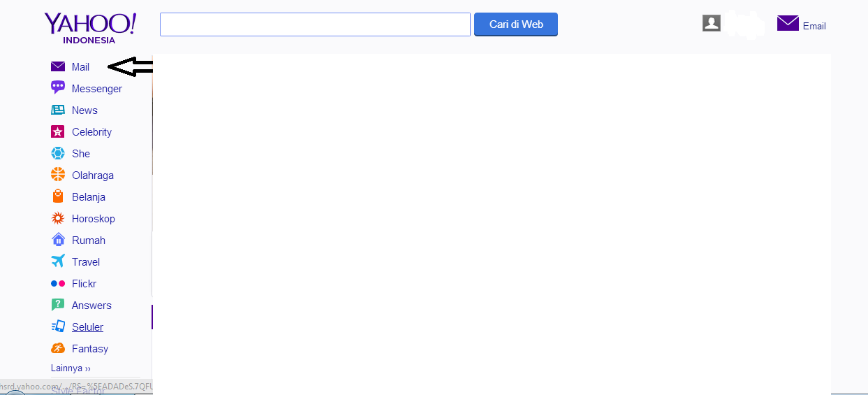Open the Travel airplane icon
The width and height of the screenshot is (868, 395).
point(58,261)
